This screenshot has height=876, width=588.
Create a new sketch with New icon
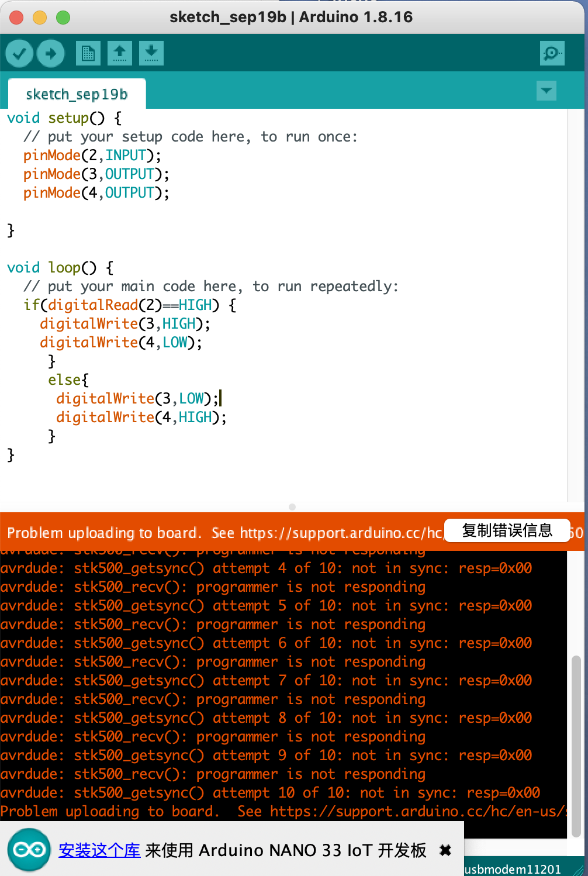coord(88,53)
